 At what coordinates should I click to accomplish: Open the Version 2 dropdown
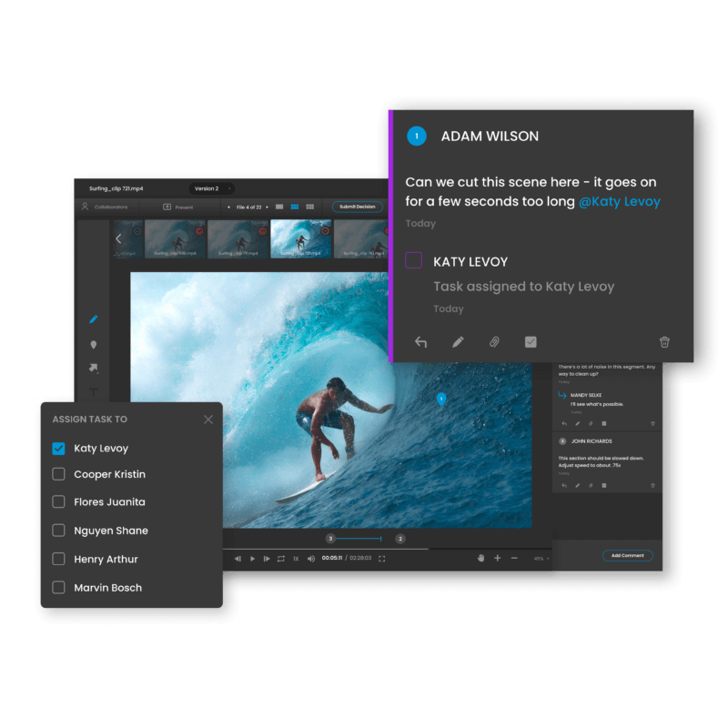coord(211,188)
